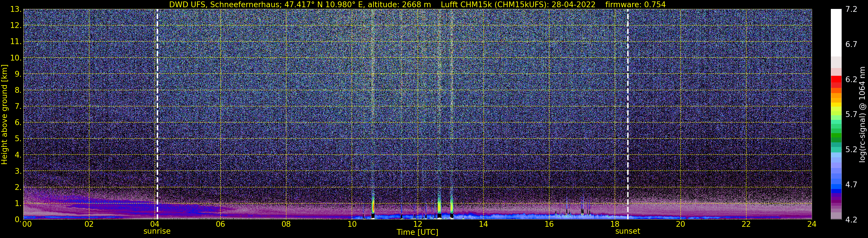Click the '5.' height tick label

click(x=18, y=139)
